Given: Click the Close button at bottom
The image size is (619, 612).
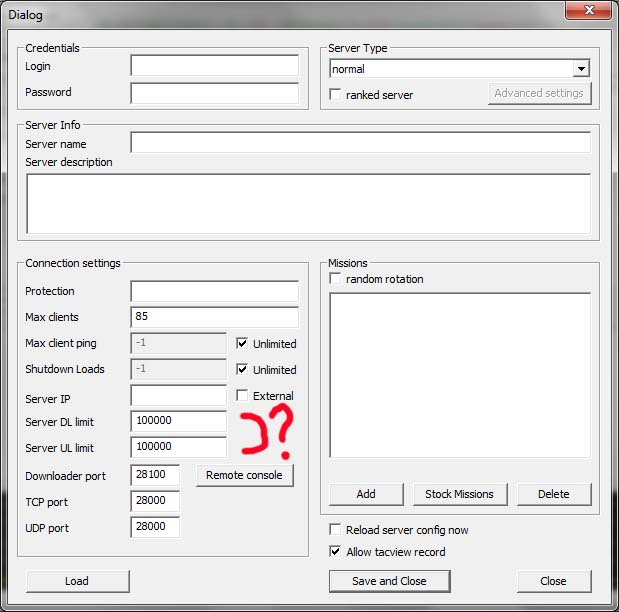Looking at the screenshot, I should point(554,581).
